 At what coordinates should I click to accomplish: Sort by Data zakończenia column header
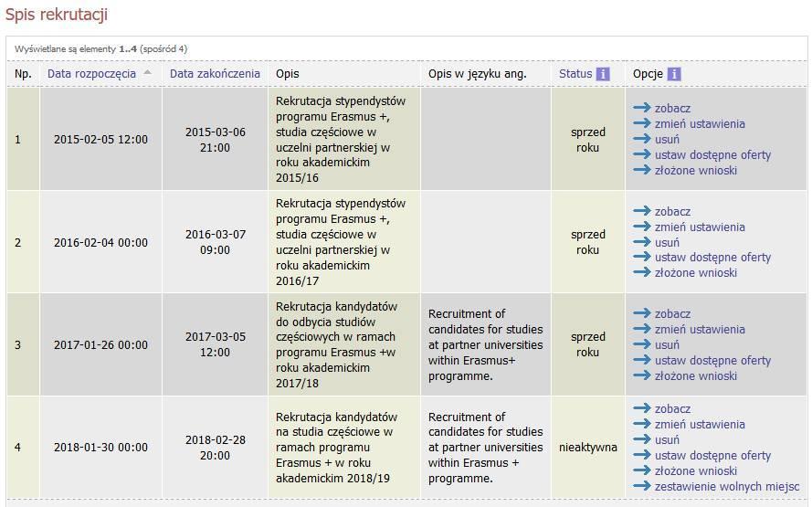click(x=215, y=74)
